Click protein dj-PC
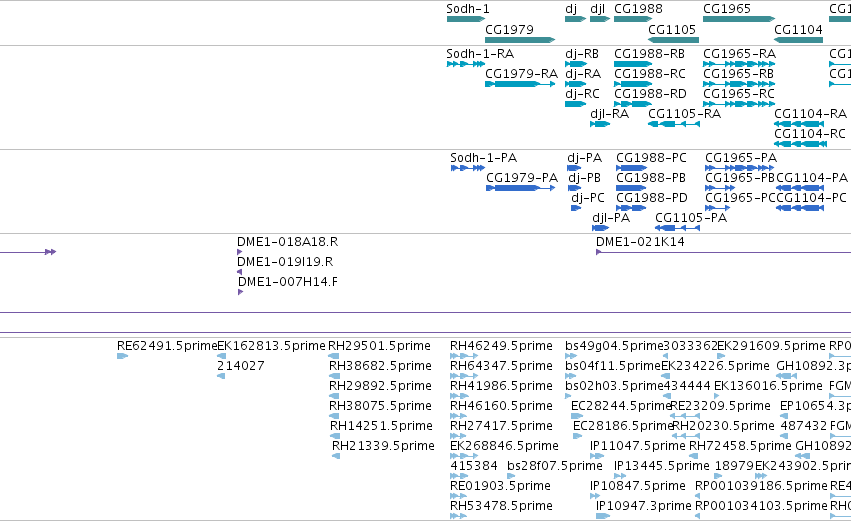Viewport: 851px width, 521px height. point(576,208)
